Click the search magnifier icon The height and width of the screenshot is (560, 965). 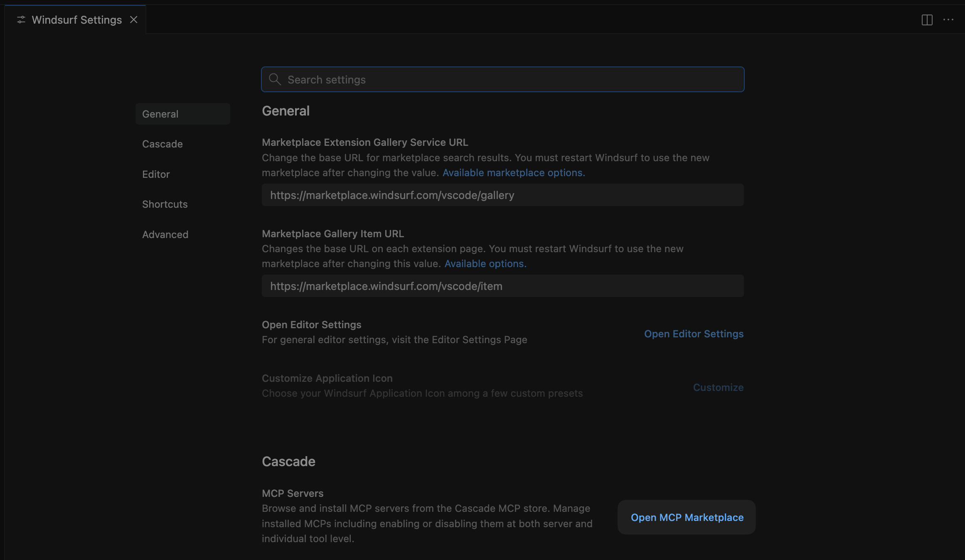[274, 79]
